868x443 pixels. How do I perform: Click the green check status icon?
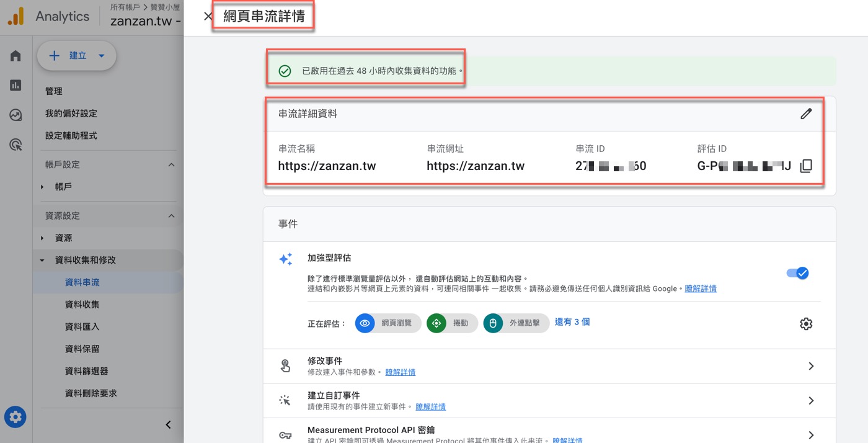[285, 71]
